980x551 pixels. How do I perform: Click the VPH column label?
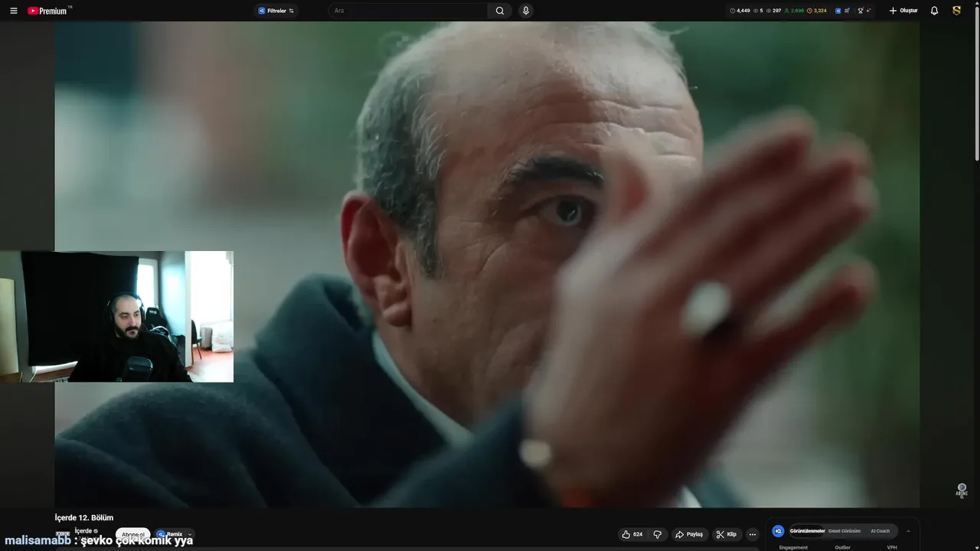892,547
